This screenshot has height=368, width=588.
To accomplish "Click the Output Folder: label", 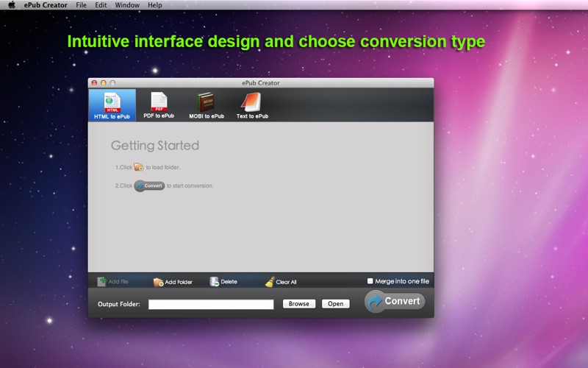I will (x=119, y=304).
